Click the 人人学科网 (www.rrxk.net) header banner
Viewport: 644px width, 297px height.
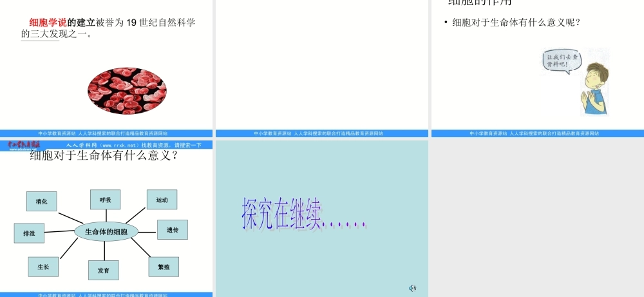tap(134, 145)
